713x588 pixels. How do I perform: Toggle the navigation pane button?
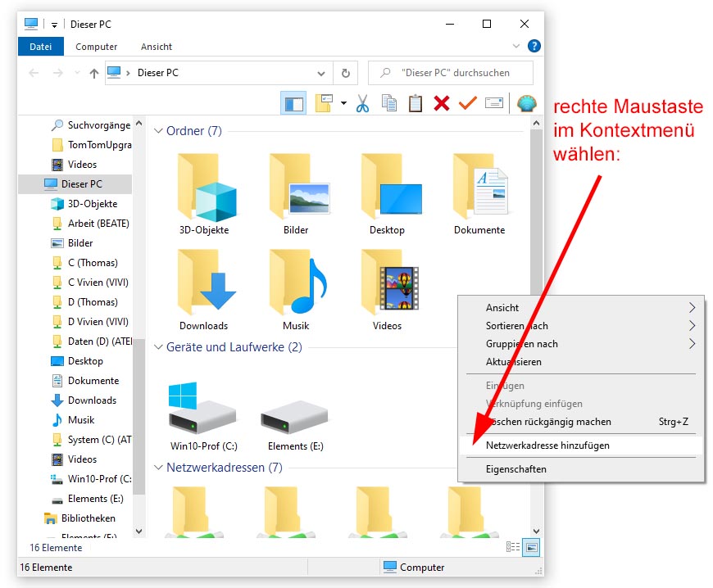(293, 103)
